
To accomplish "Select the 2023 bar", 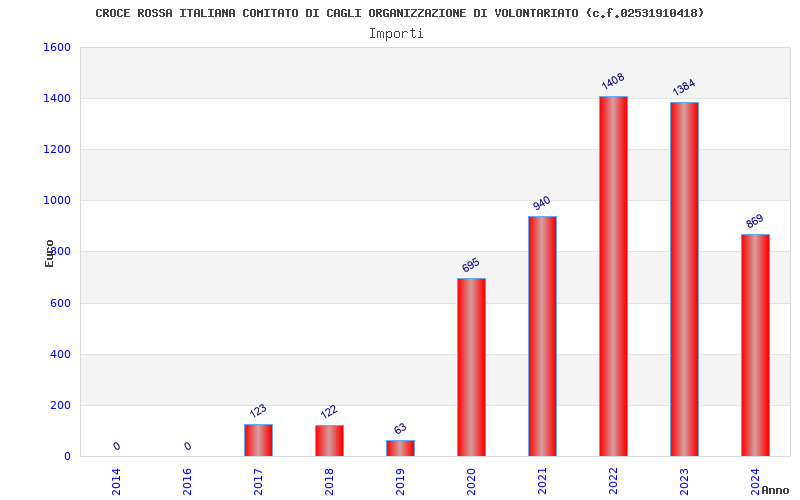I will tap(684, 279).
